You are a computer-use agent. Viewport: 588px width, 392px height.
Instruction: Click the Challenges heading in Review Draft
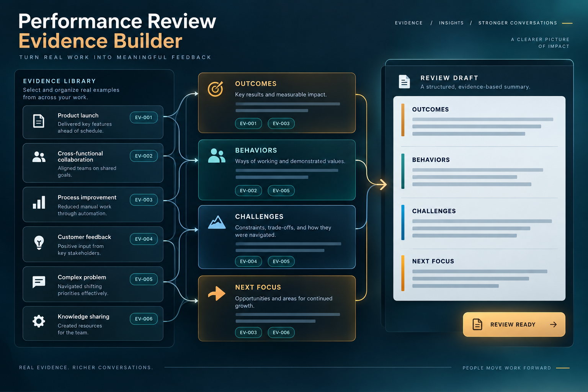pos(434,211)
